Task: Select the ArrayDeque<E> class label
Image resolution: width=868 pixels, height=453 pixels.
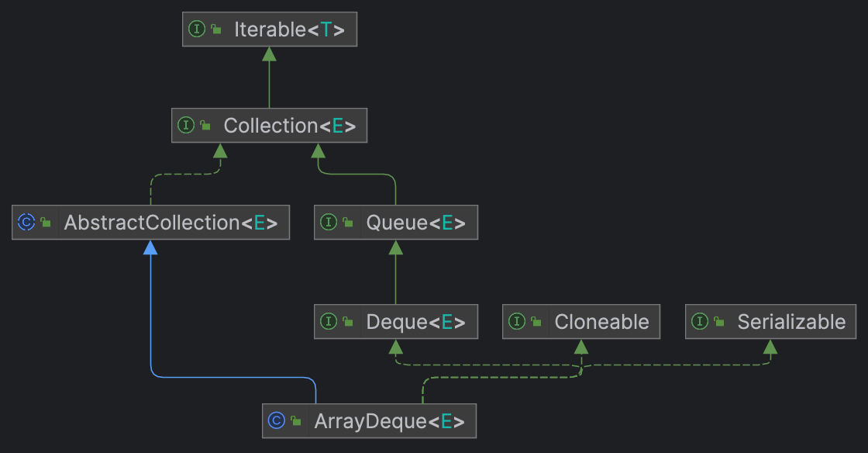Action: pos(389,421)
